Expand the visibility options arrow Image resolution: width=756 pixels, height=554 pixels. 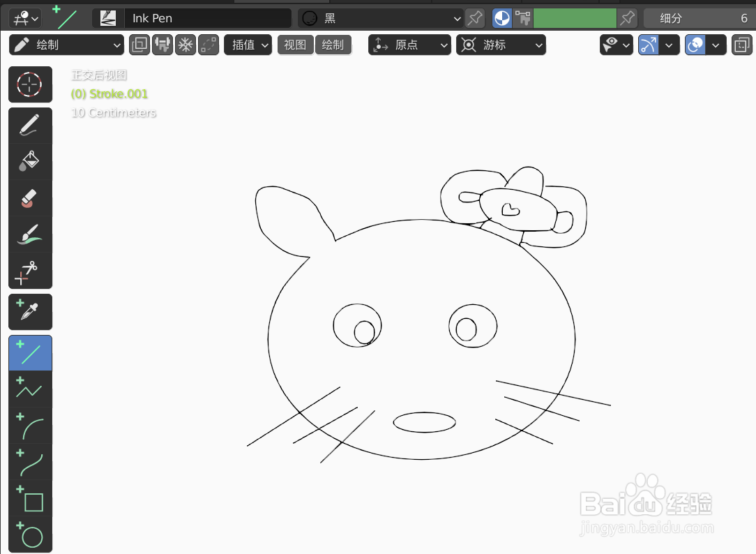click(x=627, y=45)
